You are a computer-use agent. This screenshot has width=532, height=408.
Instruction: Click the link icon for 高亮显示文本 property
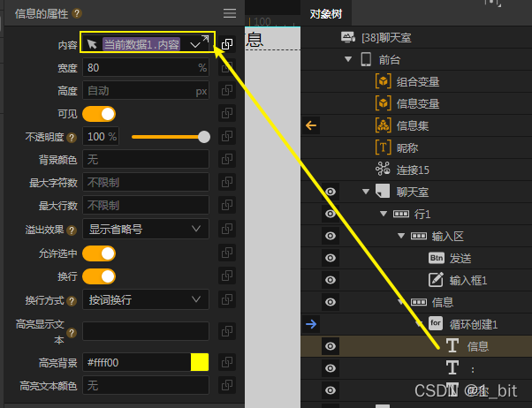(x=227, y=331)
